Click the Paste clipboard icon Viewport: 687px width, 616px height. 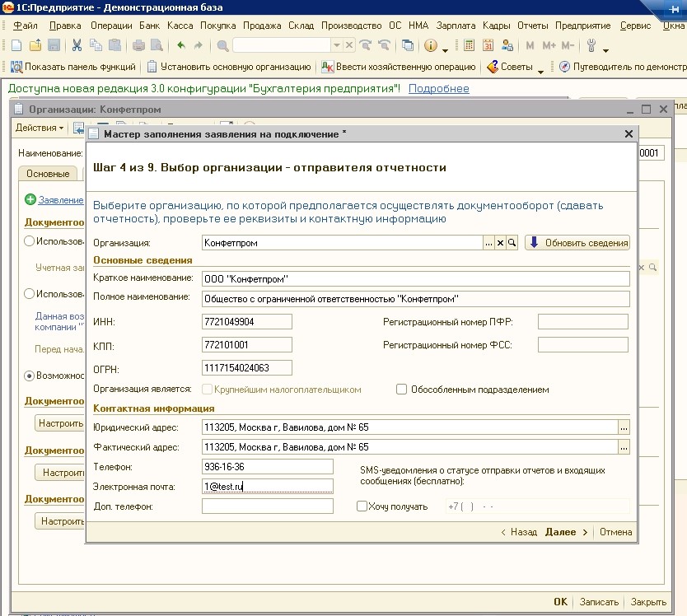pyautogui.click(x=114, y=45)
